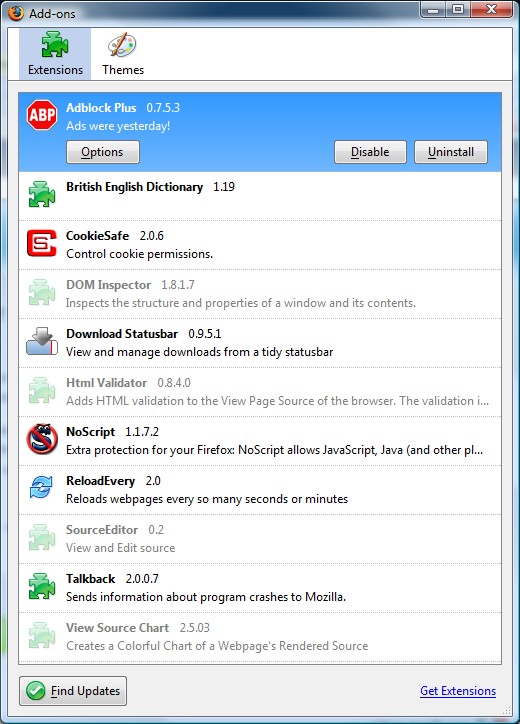Click the Firefox logo in title bar
Image resolution: width=520 pixels, height=724 pixels.
point(16,13)
